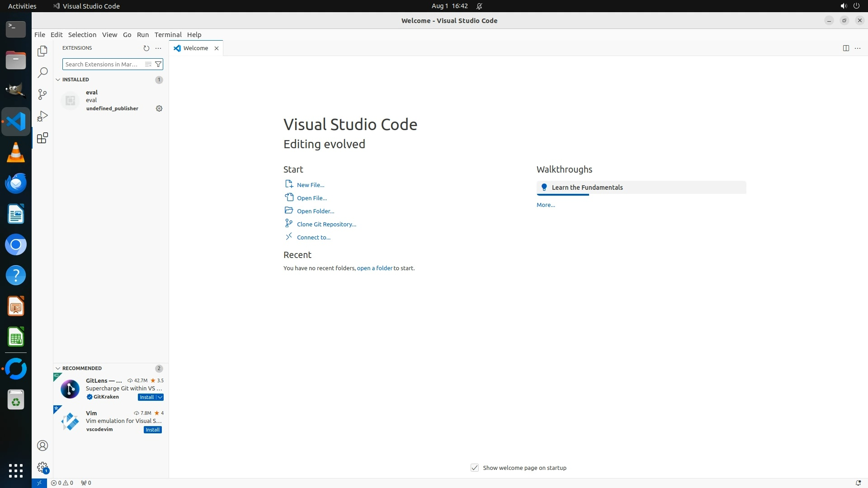Click the Clone Git Repository link

tap(326, 224)
